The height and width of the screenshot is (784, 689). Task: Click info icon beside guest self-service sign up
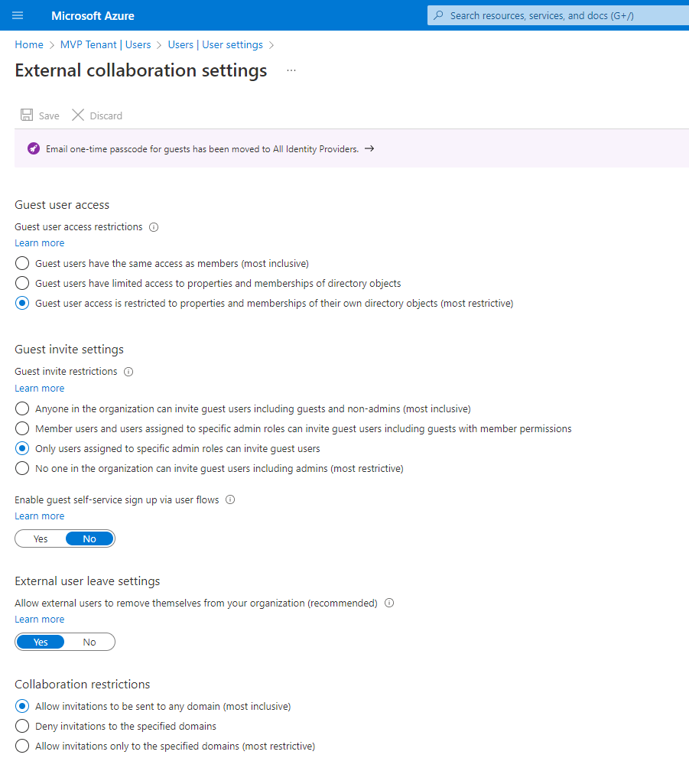click(x=229, y=499)
